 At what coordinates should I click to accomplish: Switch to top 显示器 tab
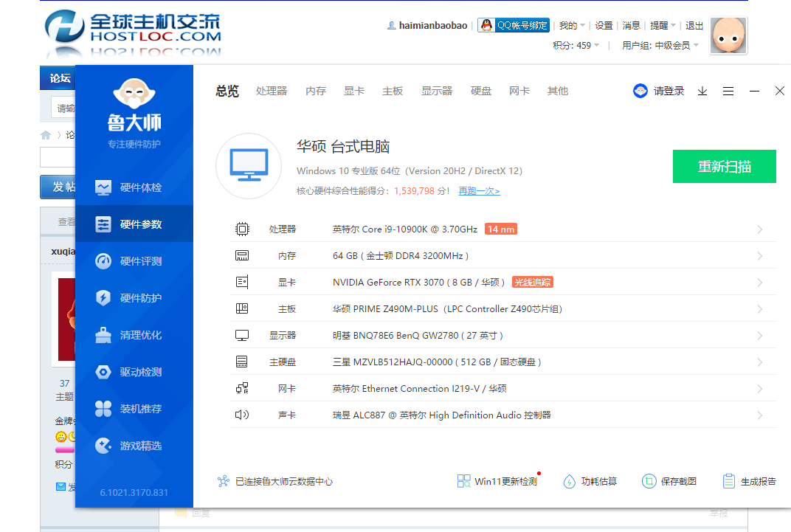tap(437, 91)
